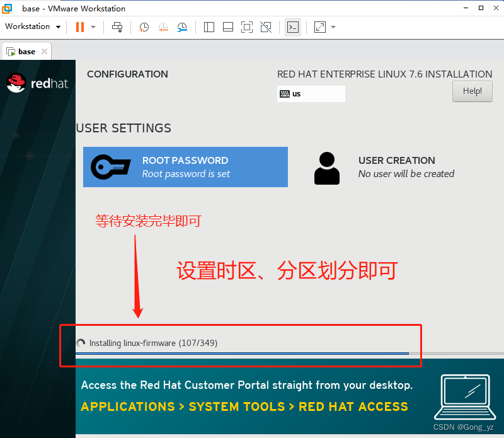
Task: Click the Red Hat logo
Action: [x=38, y=83]
